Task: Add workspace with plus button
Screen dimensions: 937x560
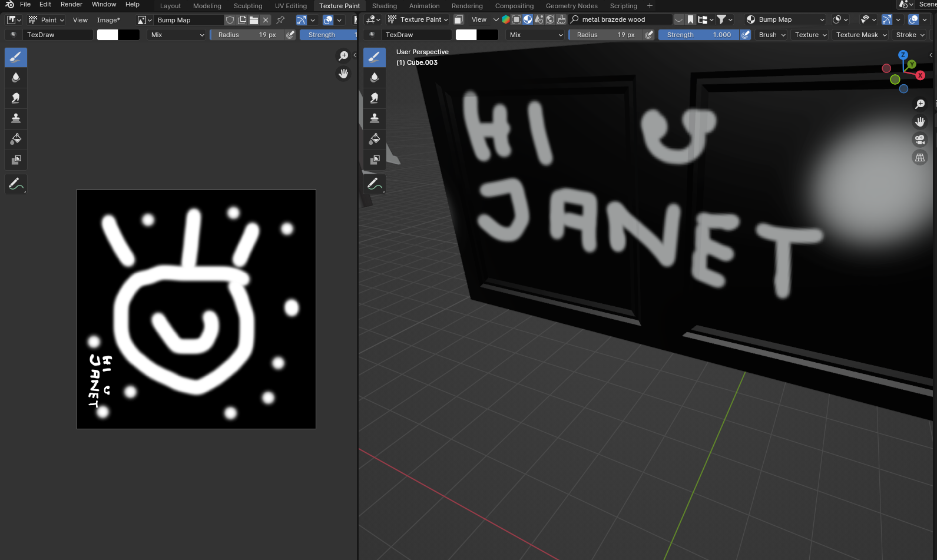Action: (x=650, y=6)
